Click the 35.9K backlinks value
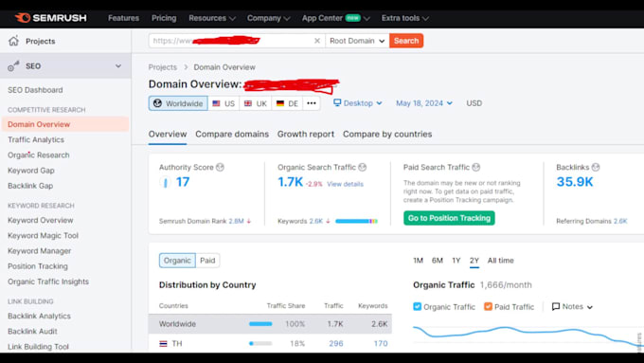Screen dimensions: 644x363 [575, 182]
